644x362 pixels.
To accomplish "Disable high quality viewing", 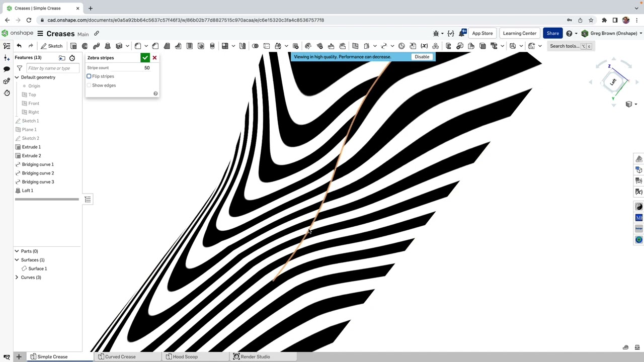I will coord(422,57).
